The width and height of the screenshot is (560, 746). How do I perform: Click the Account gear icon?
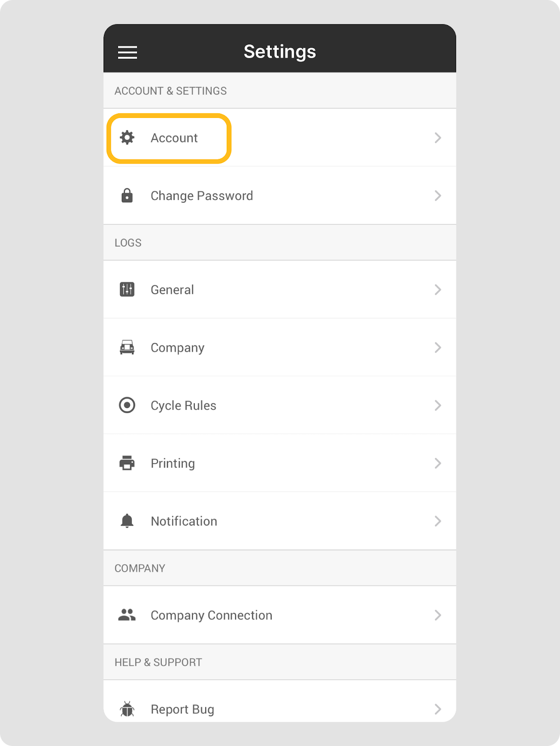(x=127, y=138)
